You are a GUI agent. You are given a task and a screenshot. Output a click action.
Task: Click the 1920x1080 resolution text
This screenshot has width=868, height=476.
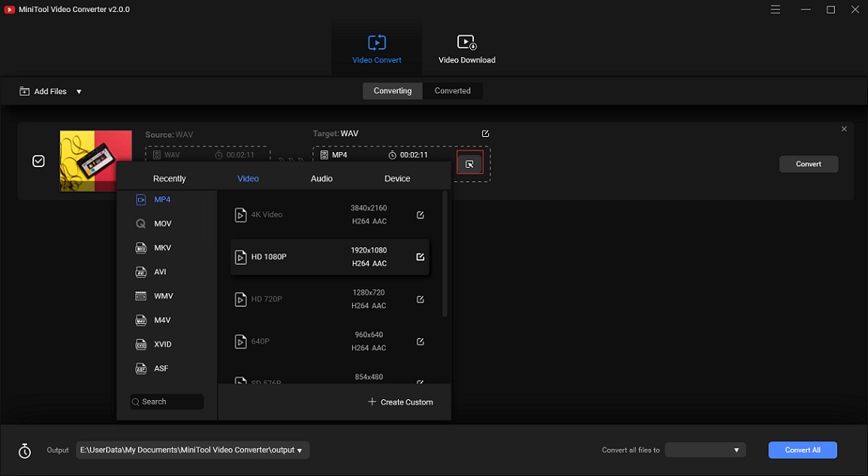pyautogui.click(x=369, y=250)
